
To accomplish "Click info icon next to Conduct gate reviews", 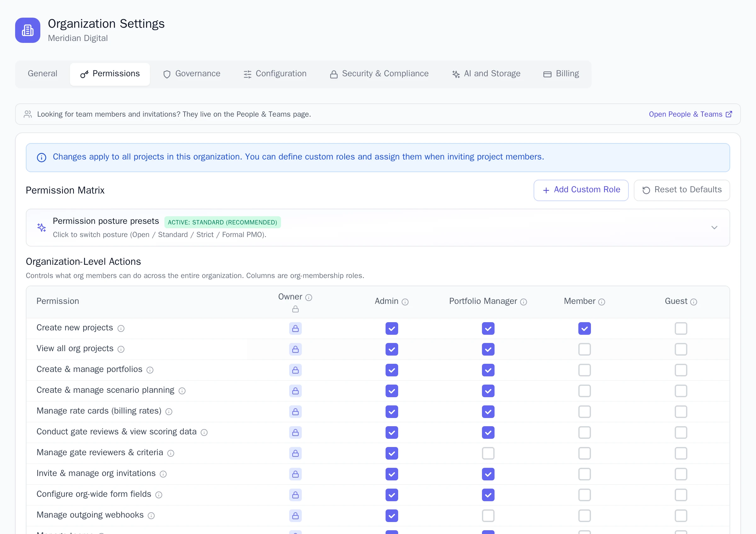I will [x=204, y=432].
